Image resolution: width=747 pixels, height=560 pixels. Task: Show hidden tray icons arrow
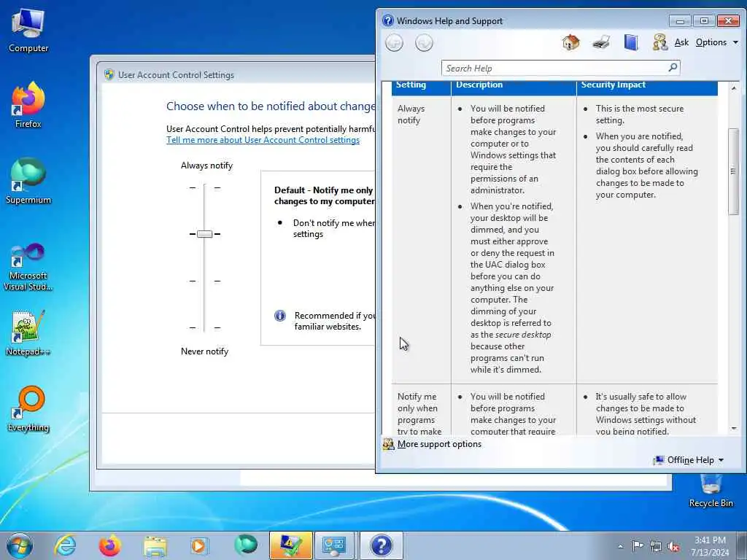tap(620, 546)
